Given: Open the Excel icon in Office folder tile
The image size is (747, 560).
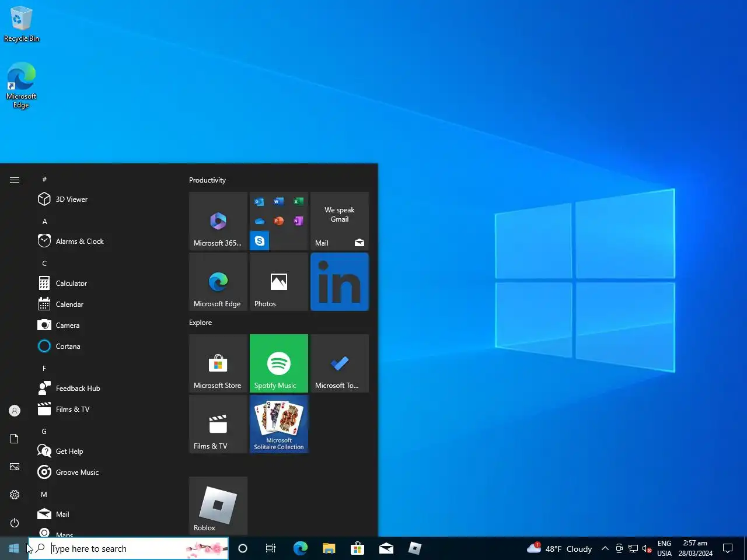Looking at the screenshot, I should point(298,201).
